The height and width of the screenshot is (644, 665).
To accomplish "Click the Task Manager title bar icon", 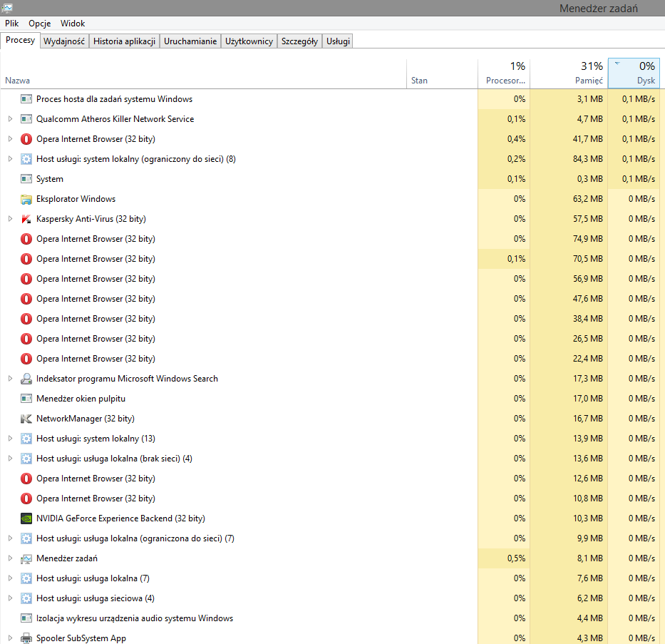I will point(7,8).
